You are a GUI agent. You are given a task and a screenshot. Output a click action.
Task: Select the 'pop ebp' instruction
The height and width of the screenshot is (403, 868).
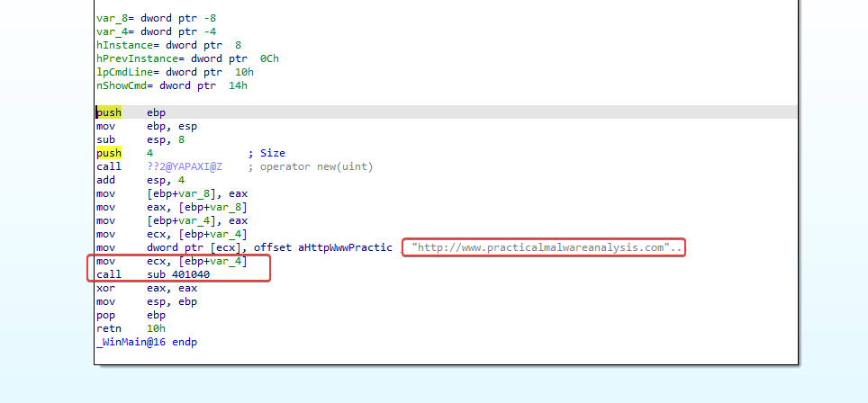[131, 315]
